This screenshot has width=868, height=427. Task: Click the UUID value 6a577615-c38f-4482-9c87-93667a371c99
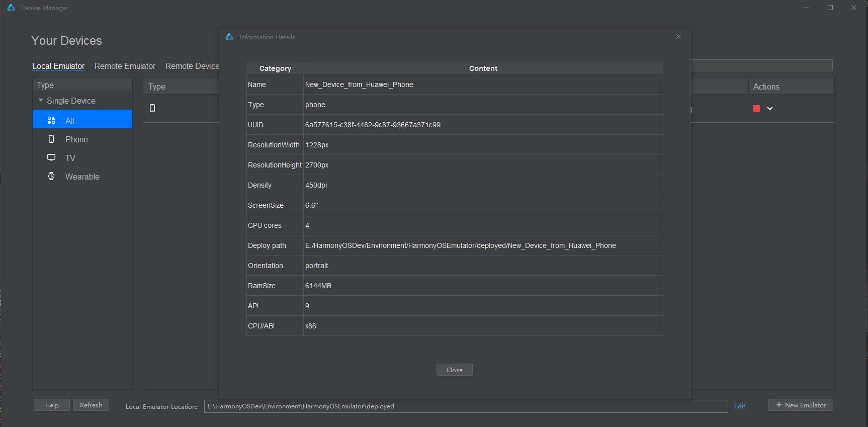(373, 125)
